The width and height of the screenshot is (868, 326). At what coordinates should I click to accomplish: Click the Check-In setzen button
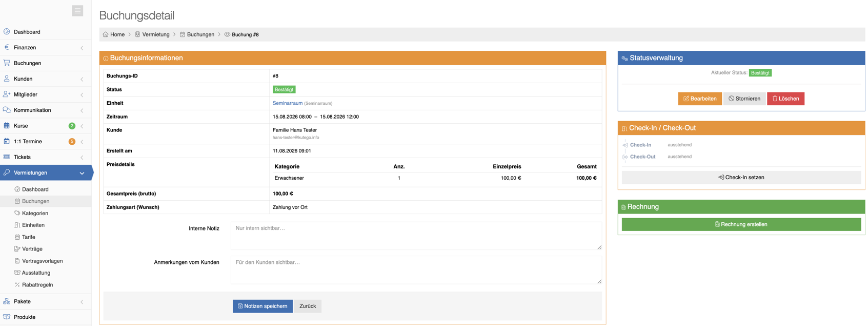pyautogui.click(x=741, y=178)
